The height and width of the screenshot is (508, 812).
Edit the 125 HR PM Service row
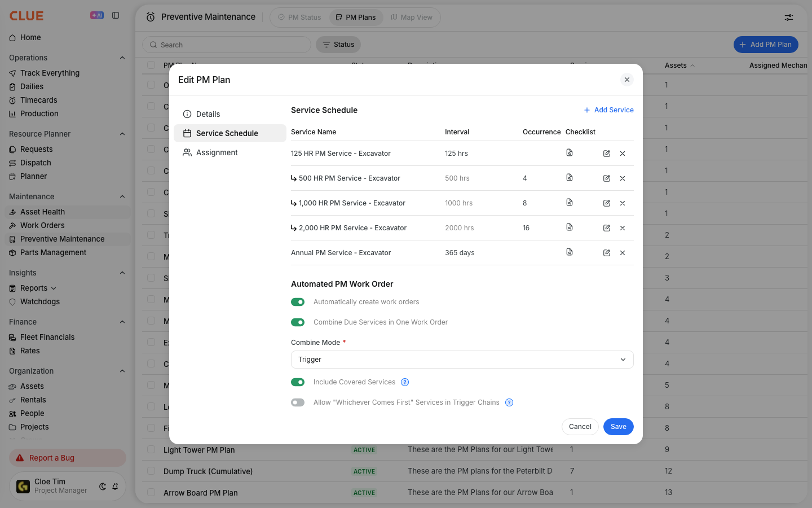pyautogui.click(x=607, y=154)
